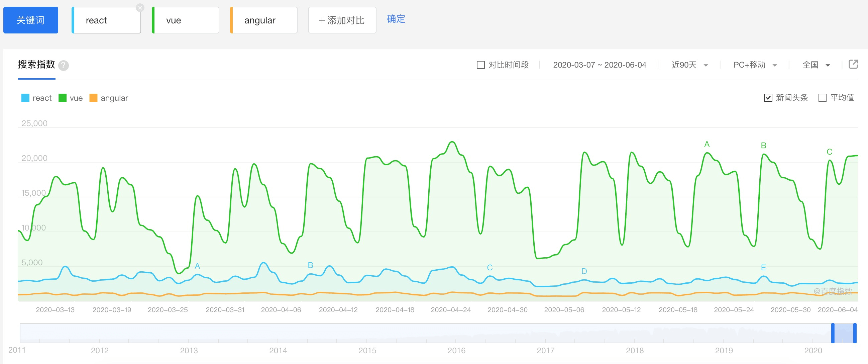Open the PC+移动 device dropdown

tap(755, 65)
